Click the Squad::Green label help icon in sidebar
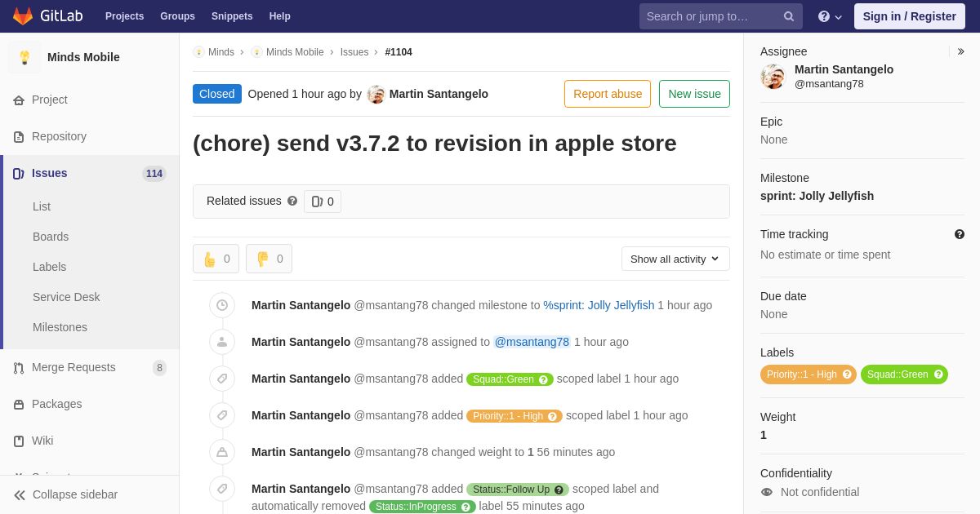This screenshot has height=514, width=980. 938,374
